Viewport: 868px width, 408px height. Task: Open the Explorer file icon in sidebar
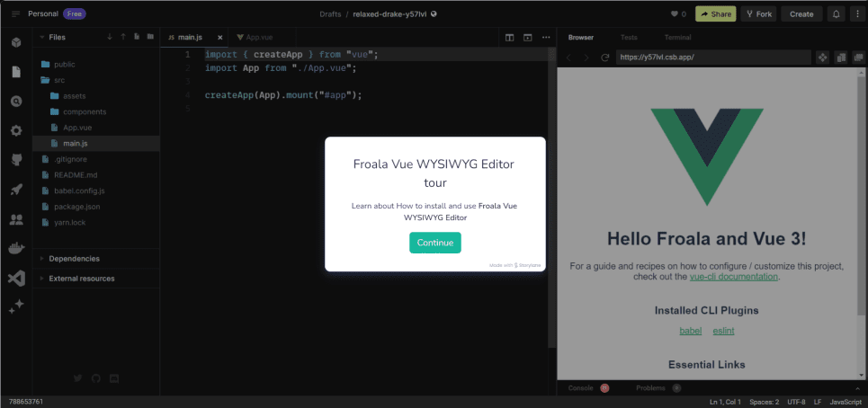tap(16, 72)
